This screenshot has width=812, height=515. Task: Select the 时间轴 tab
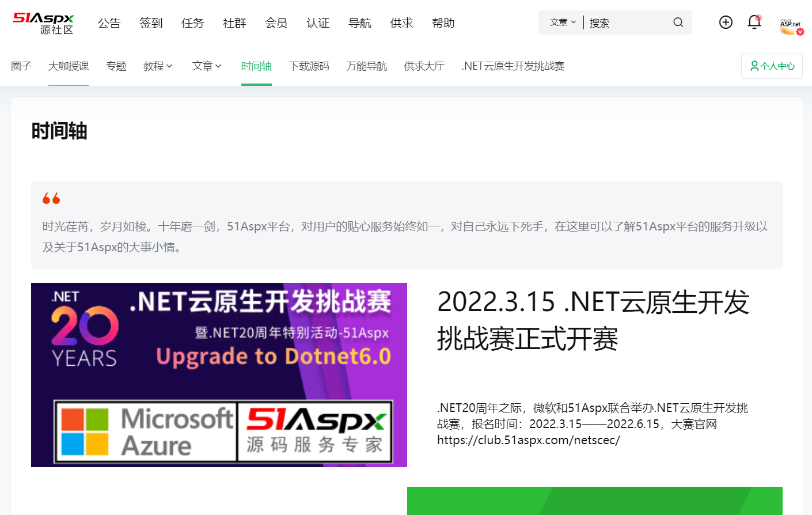point(256,66)
